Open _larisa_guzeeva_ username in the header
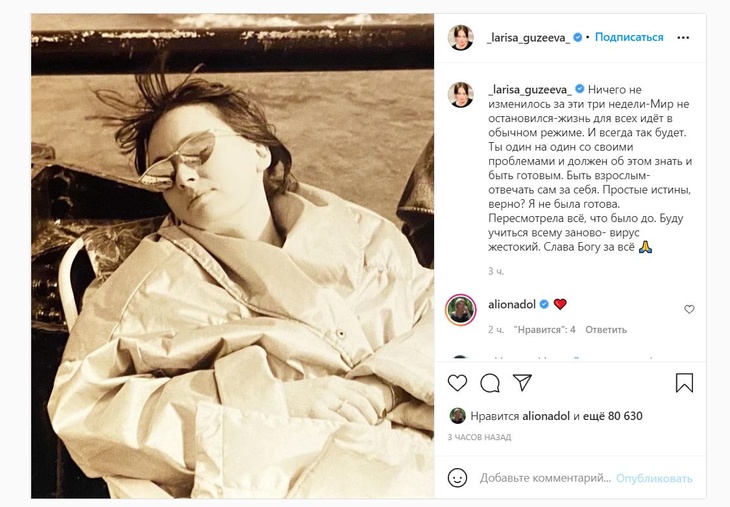The height and width of the screenshot is (507, 730). (528, 38)
